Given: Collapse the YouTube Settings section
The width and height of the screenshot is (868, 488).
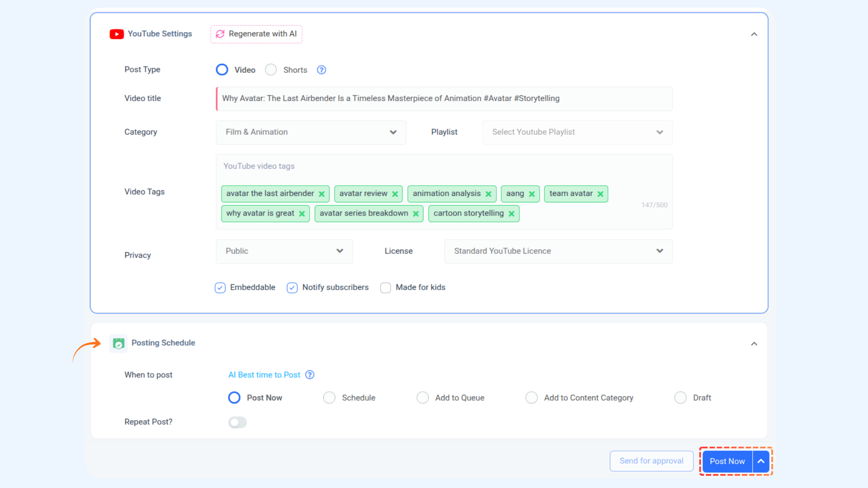Looking at the screenshot, I should [x=754, y=34].
